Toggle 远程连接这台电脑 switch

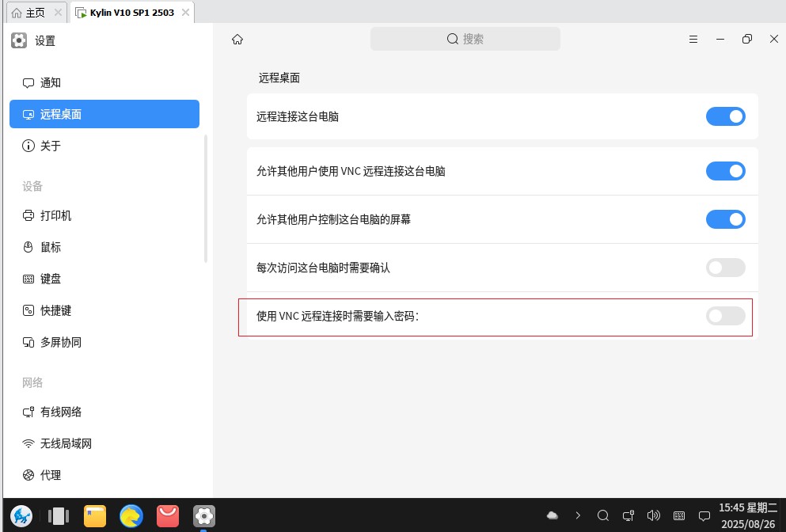pos(725,116)
